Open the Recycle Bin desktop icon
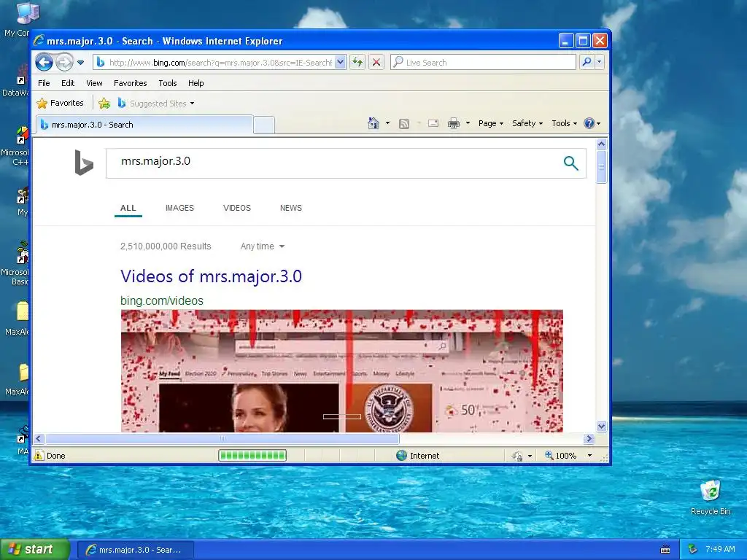 click(711, 497)
